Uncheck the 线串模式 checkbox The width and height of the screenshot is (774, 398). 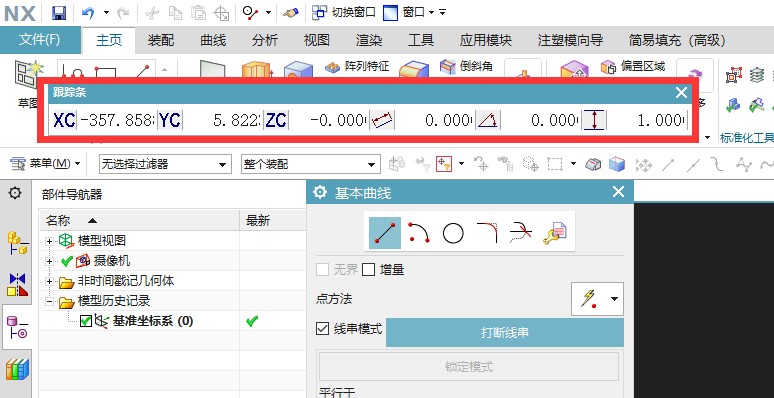pos(322,328)
